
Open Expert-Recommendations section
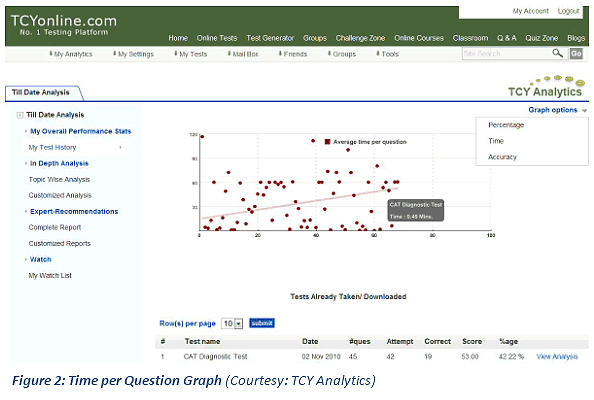click(74, 211)
